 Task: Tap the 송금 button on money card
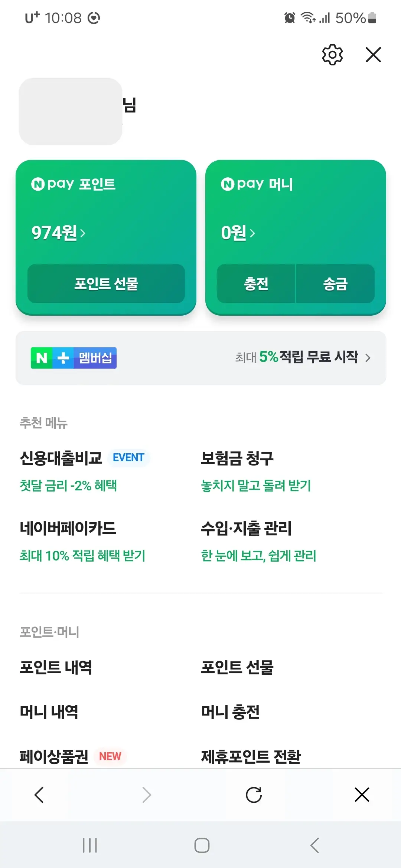pyautogui.click(x=335, y=284)
